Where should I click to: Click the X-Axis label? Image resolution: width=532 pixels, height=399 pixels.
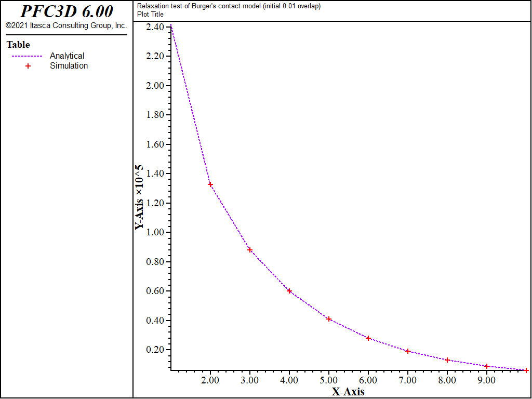[x=348, y=392]
